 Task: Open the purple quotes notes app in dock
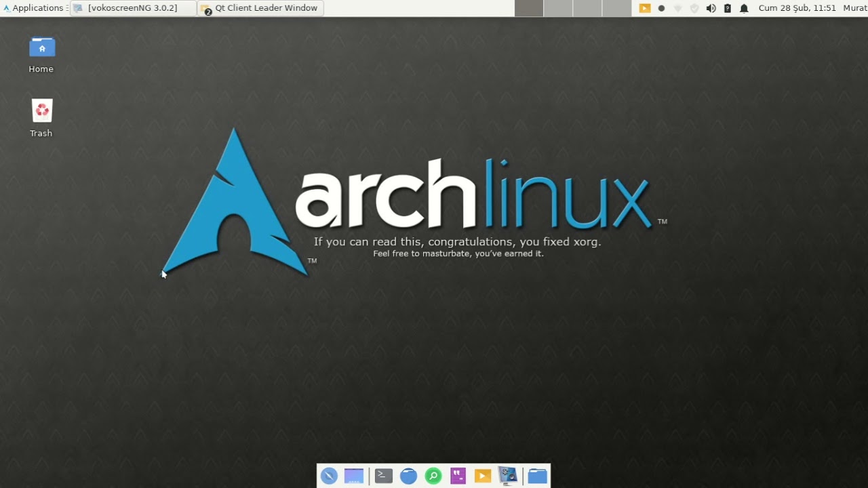(x=458, y=476)
